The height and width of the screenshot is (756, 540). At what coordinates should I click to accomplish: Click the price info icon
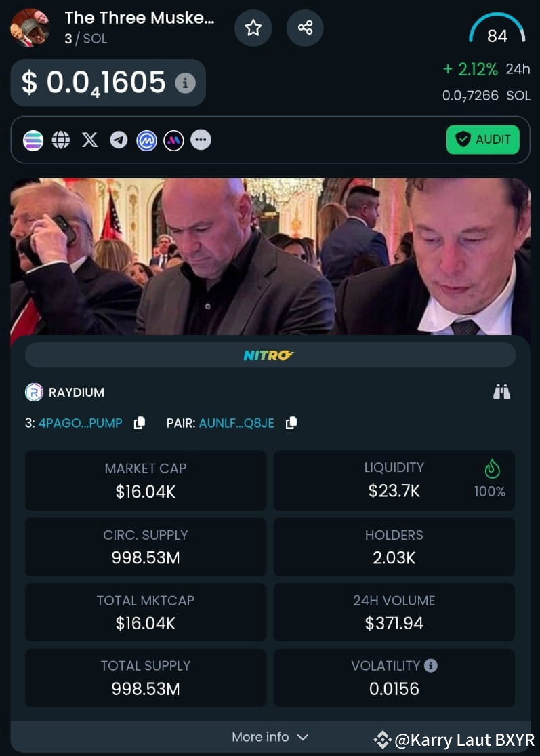[x=186, y=83]
